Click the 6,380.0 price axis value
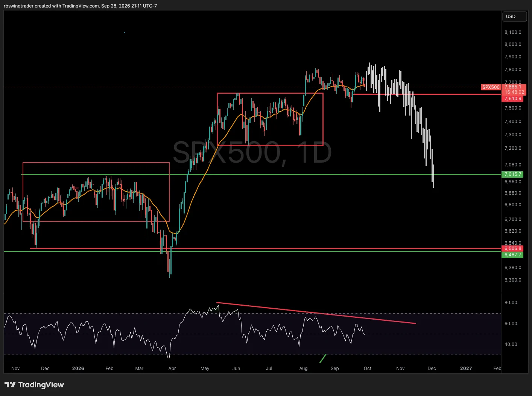Screen dimensions: 532x396 tap(513, 268)
